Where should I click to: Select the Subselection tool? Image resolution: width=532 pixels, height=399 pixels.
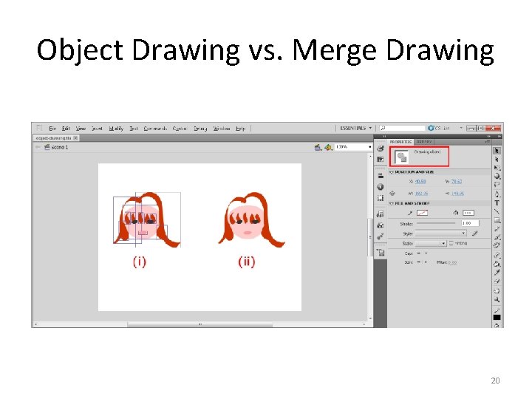pos(497,159)
